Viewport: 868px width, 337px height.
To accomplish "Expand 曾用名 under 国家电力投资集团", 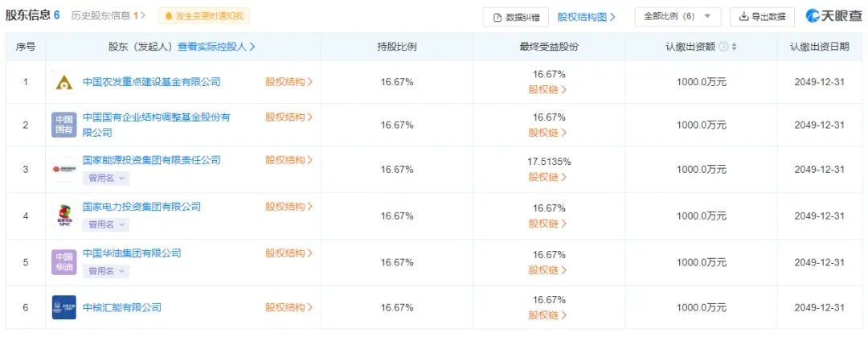I will [106, 224].
